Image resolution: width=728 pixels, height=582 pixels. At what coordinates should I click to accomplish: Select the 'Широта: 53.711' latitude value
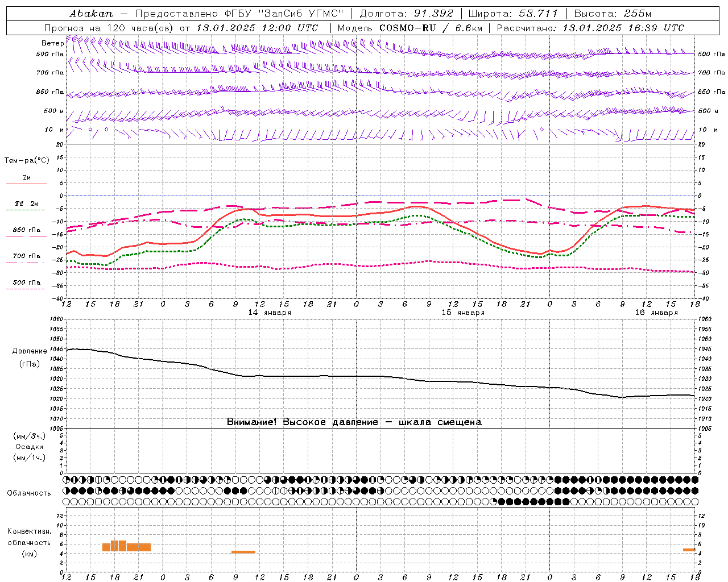pyautogui.click(x=514, y=14)
